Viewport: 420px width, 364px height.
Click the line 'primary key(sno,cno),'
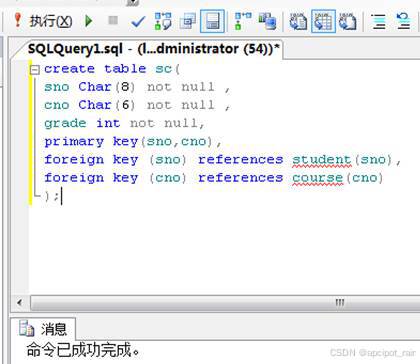pos(133,142)
